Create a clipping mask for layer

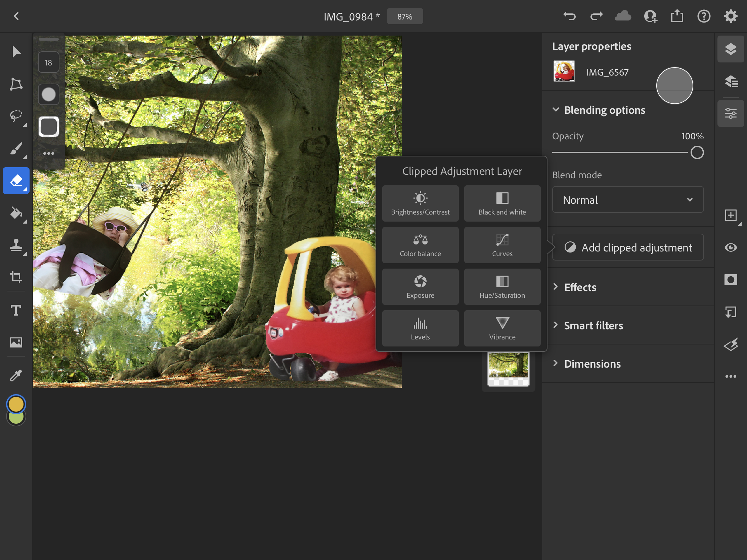click(x=731, y=312)
